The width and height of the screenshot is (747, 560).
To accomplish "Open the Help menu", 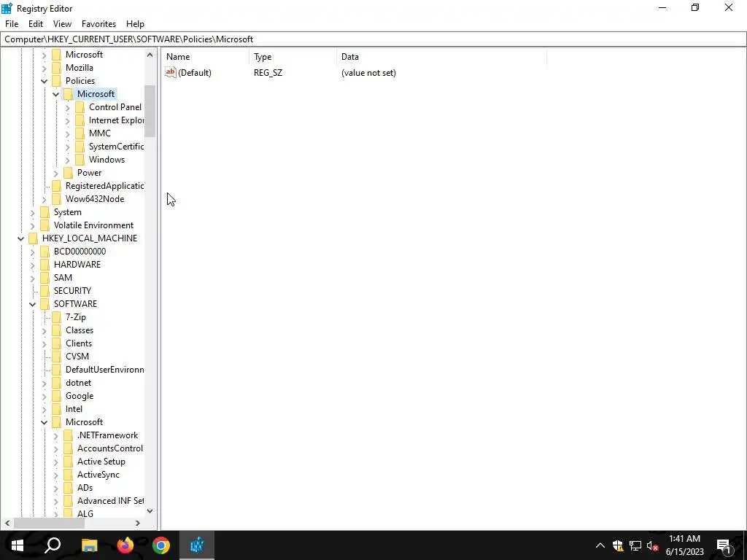I will pyautogui.click(x=135, y=24).
